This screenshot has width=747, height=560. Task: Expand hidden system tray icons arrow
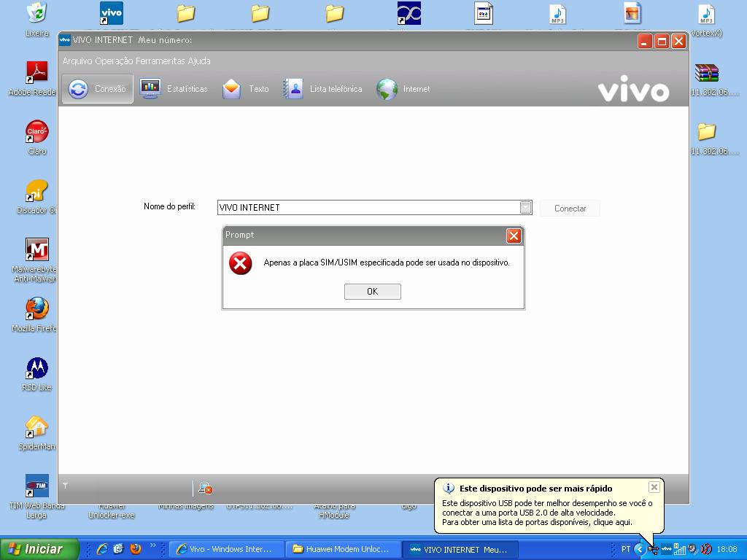[x=639, y=550]
